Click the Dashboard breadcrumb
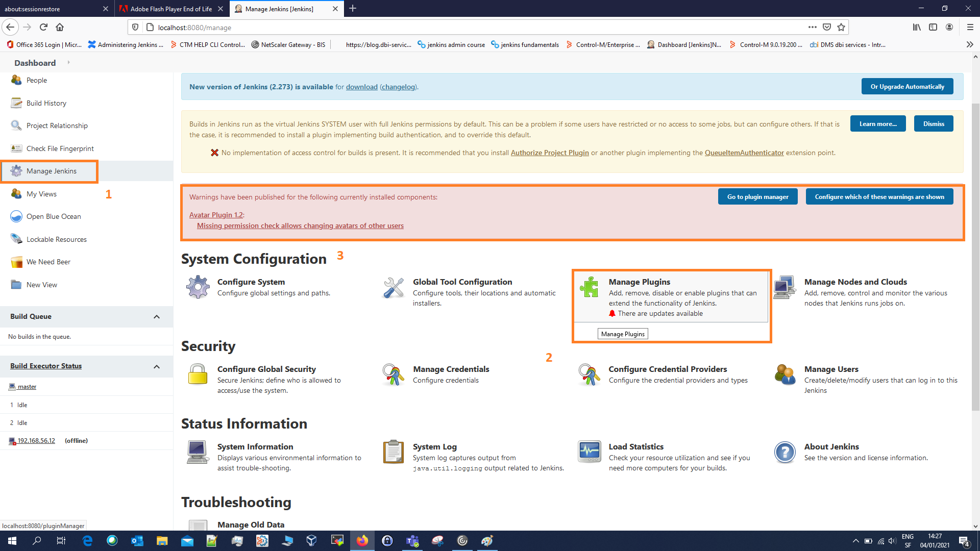This screenshot has height=551, width=980. [35, 63]
